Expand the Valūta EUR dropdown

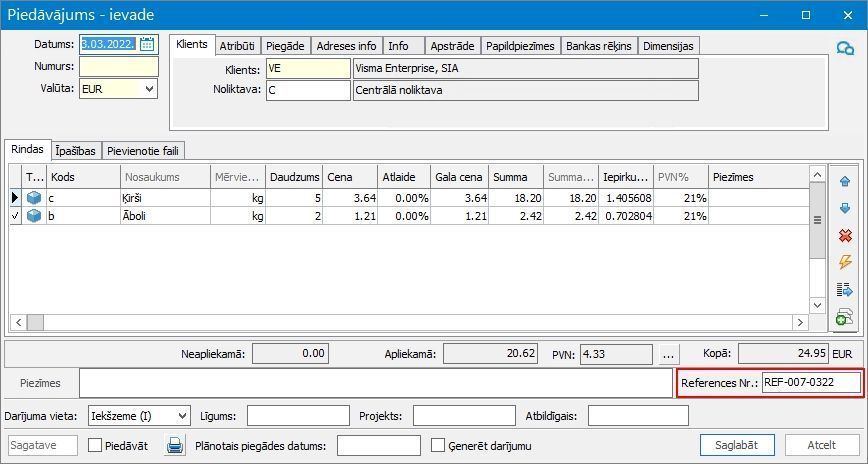[149, 89]
